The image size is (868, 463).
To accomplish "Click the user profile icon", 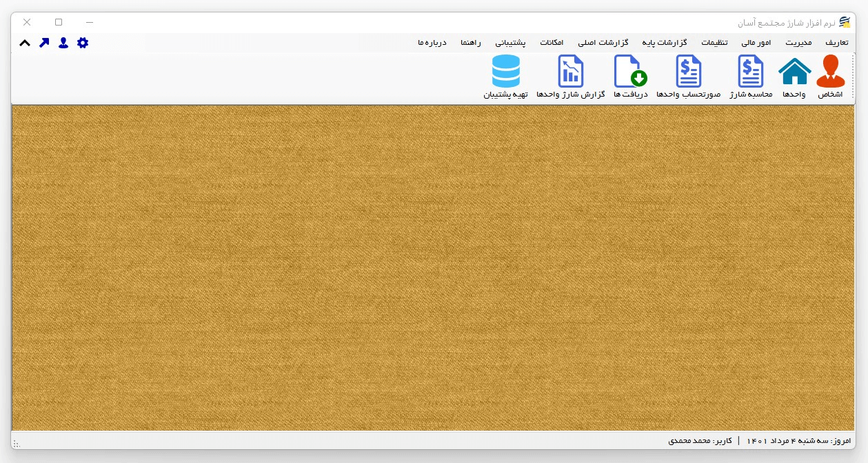I will click(x=63, y=43).
